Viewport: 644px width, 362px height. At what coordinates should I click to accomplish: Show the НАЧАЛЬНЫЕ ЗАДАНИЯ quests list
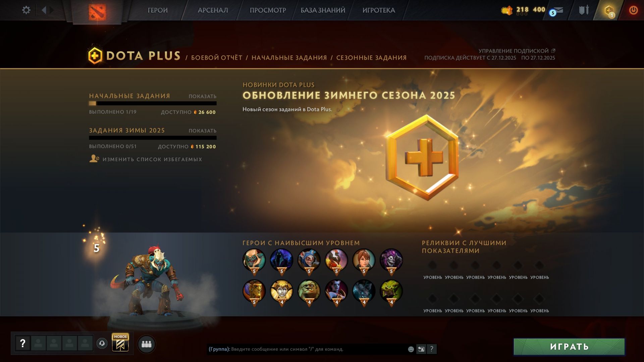click(x=203, y=96)
